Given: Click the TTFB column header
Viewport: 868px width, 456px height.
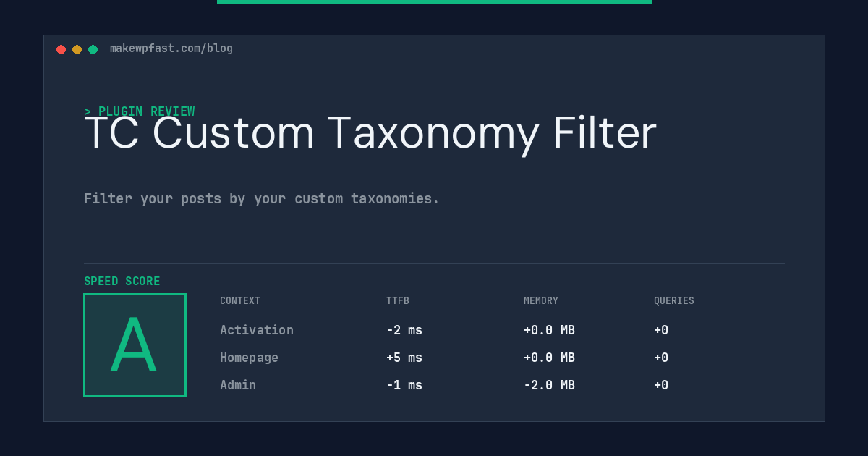Looking at the screenshot, I should pos(398,300).
